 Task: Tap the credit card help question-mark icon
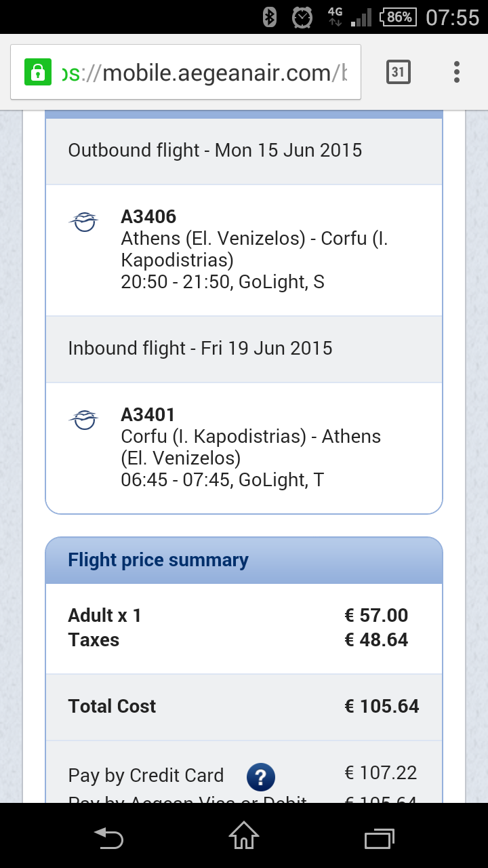point(260,776)
